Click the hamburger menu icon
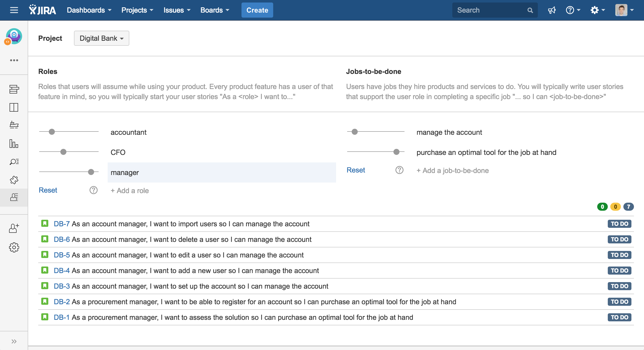The width and height of the screenshot is (644, 350). click(x=14, y=10)
